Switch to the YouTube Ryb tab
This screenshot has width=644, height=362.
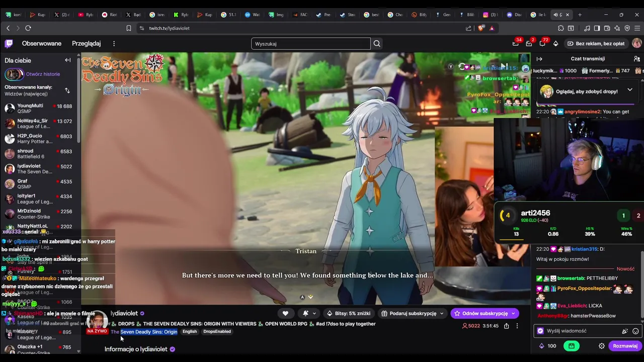click(x=86, y=15)
